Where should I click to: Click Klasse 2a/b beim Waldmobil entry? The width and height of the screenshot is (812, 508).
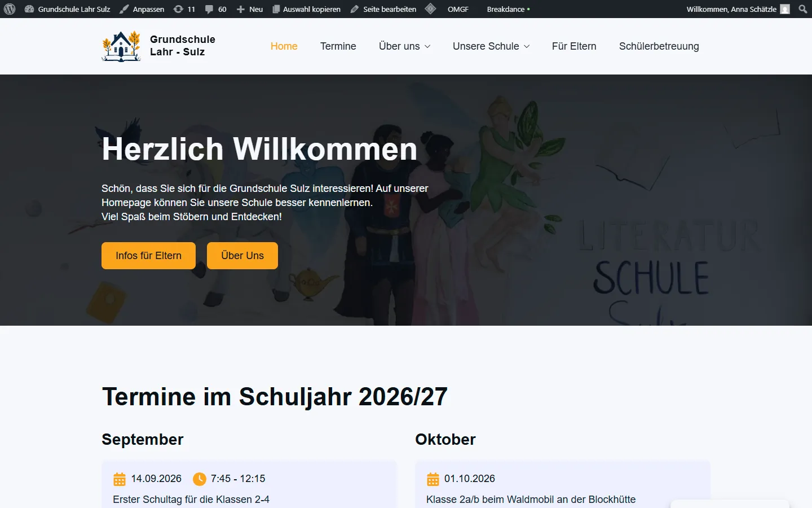(x=531, y=500)
